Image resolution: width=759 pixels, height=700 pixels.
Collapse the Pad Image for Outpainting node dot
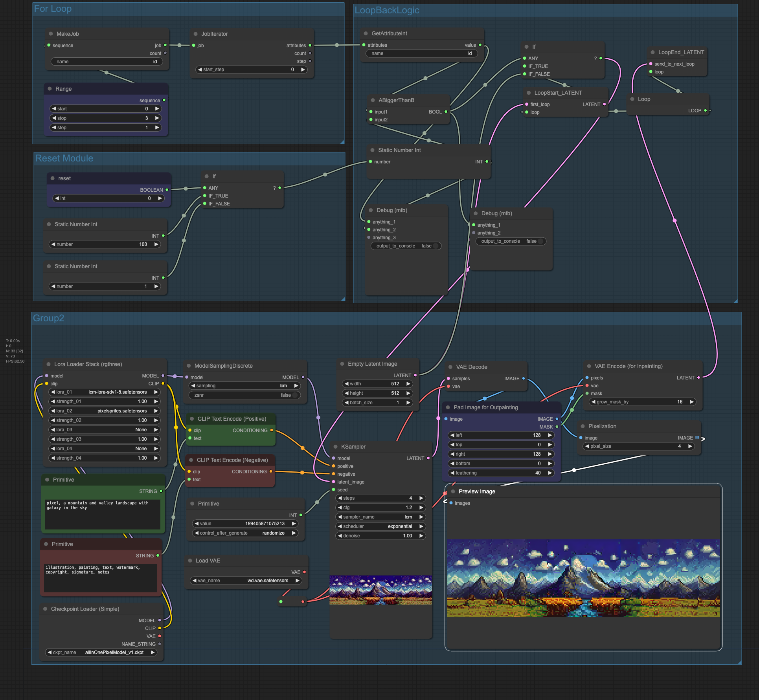448,407
